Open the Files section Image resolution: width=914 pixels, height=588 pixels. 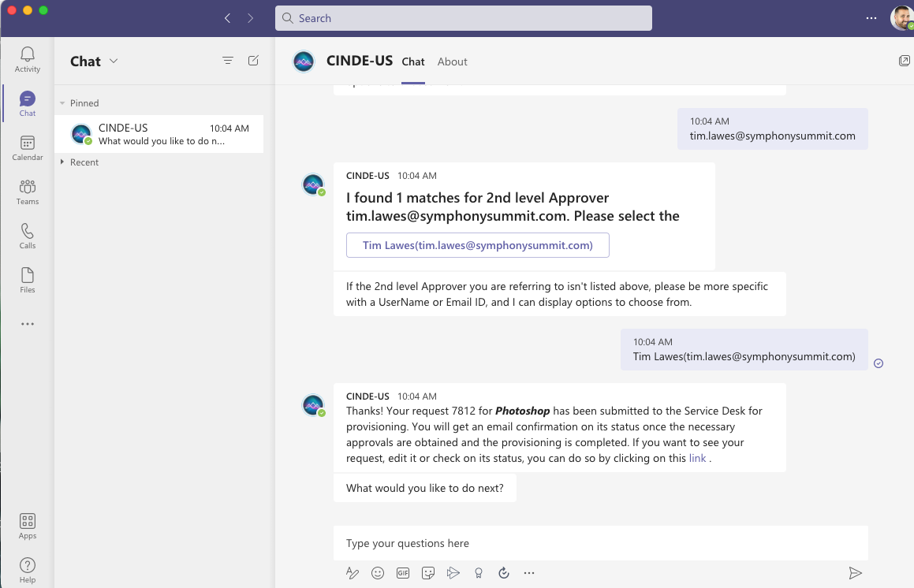pyautogui.click(x=28, y=281)
